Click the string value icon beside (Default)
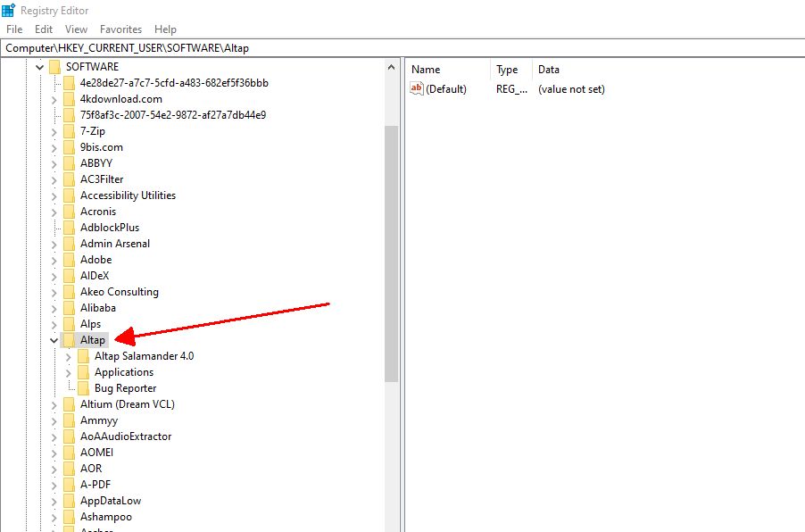The height and width of the screenshot is (532, 805). coord(416,88)
